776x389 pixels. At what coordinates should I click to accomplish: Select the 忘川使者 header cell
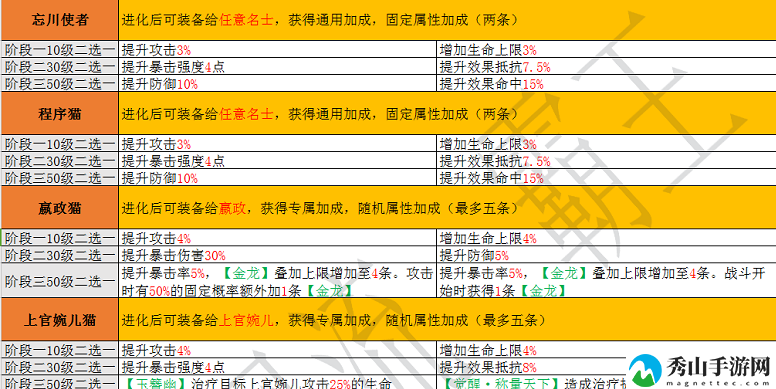coord(60,20)
